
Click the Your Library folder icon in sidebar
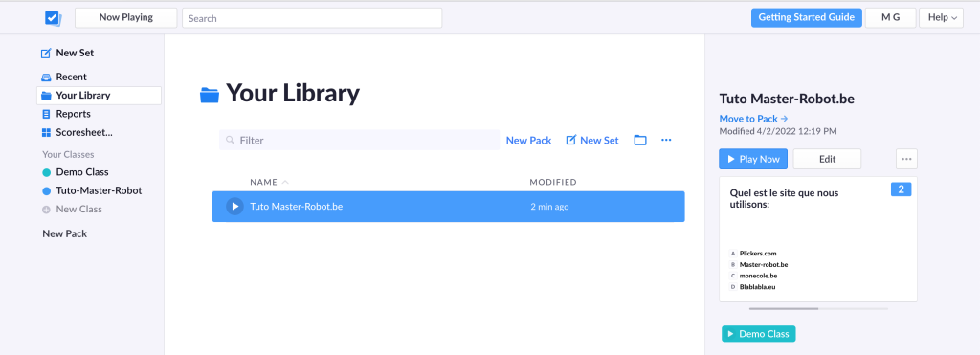(46, 96)
